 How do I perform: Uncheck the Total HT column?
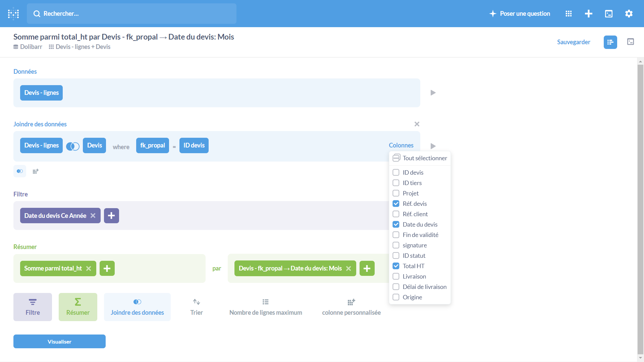pos(396,266)
